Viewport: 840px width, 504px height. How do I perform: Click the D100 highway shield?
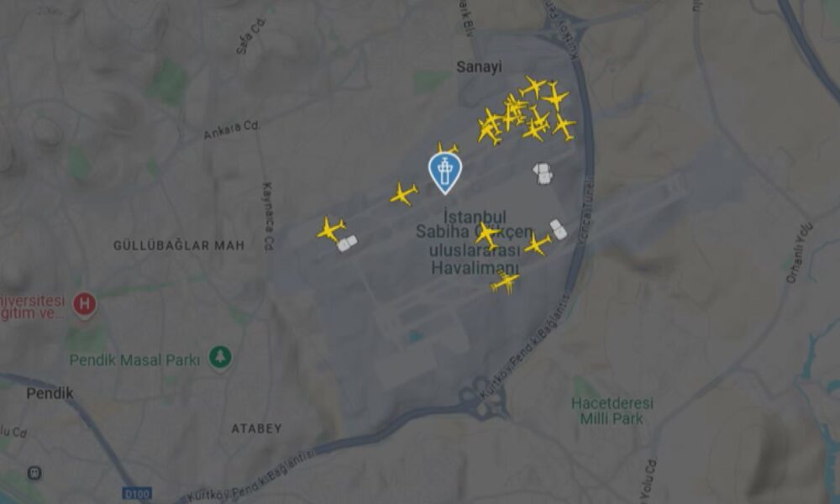(137, 493)
